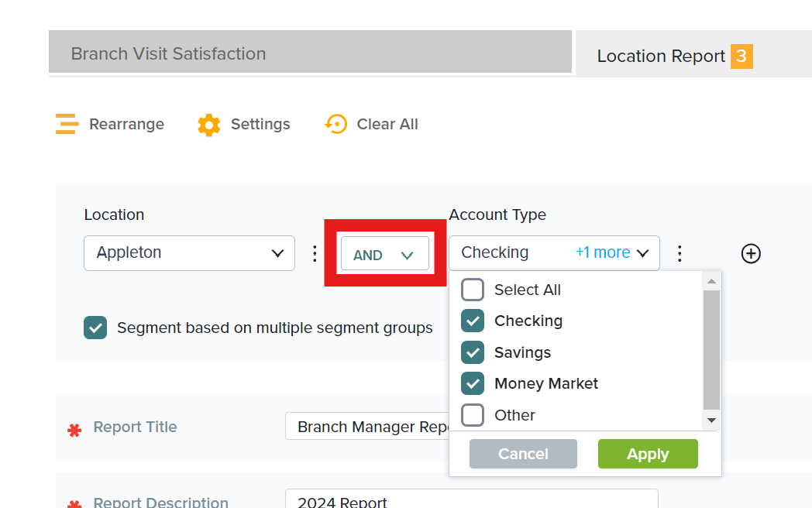Apply the account type selections
This screenshot has width=812, height=508.
[x=648, y=454]
